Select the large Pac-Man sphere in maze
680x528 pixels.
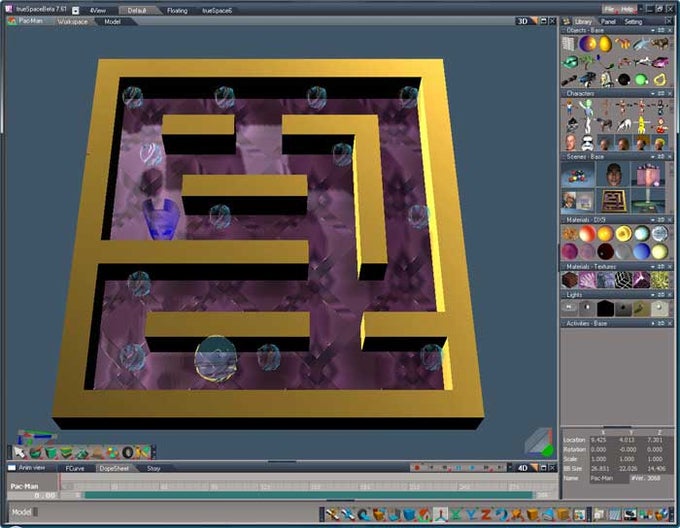click(x=216, y=359)
